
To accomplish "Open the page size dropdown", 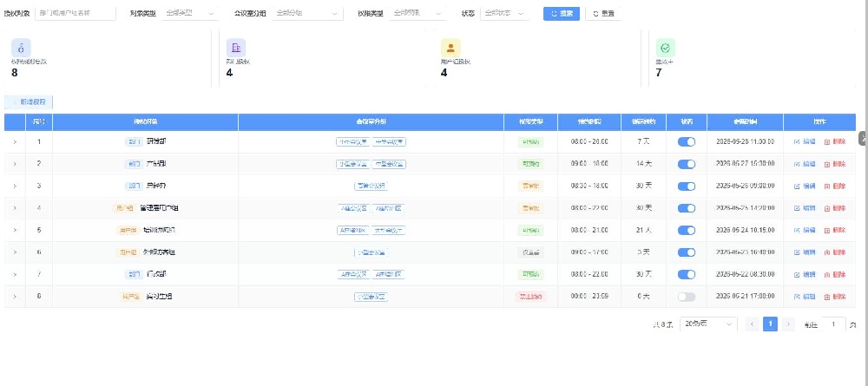I will [708, 324].
